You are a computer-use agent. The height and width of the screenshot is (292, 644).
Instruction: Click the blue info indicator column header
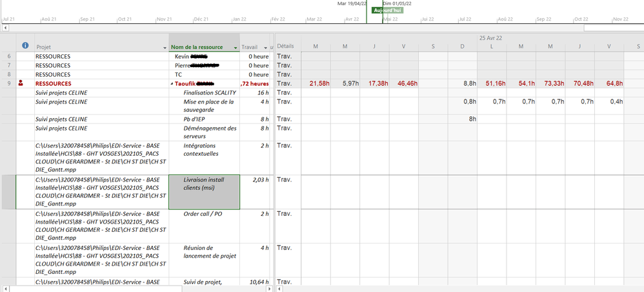[25, 46]
